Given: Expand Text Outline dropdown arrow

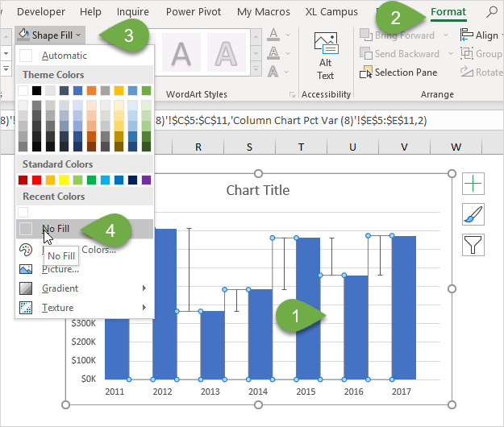Looking at the screenshot, I should 288,53.
